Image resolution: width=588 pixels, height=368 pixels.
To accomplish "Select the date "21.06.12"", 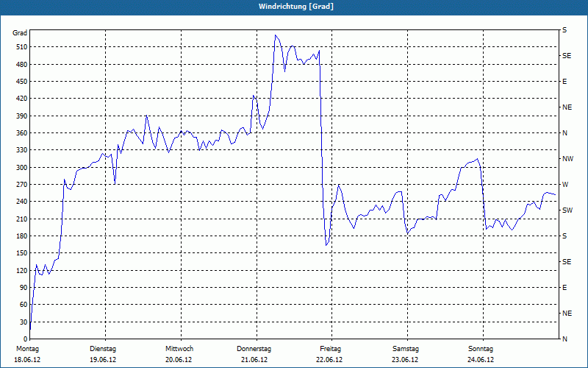I will point(254,360).
